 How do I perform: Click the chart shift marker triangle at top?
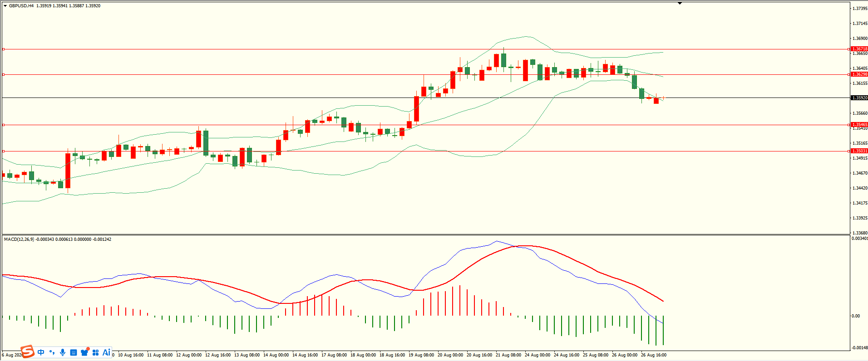tap(680, 3)
